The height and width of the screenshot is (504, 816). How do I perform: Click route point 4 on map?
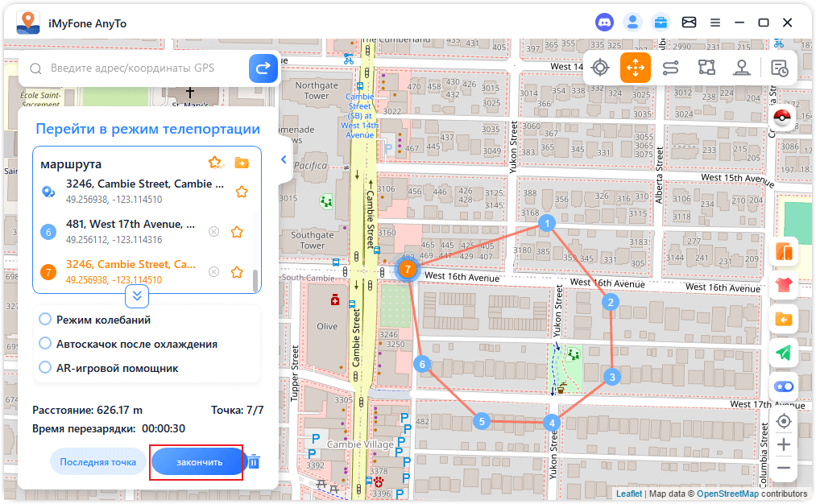[x=552, y=423]
